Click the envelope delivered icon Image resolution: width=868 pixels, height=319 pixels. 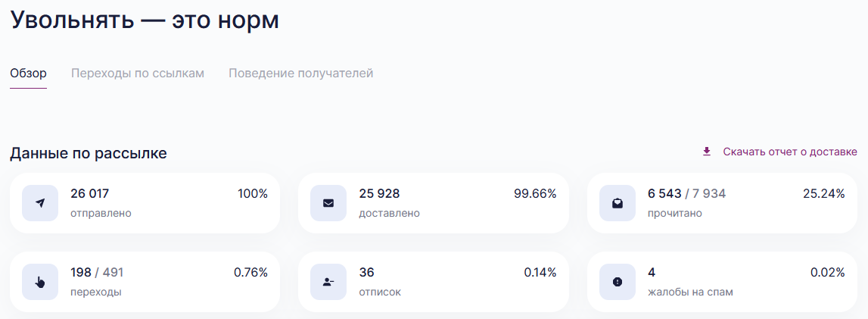(328, 203)
